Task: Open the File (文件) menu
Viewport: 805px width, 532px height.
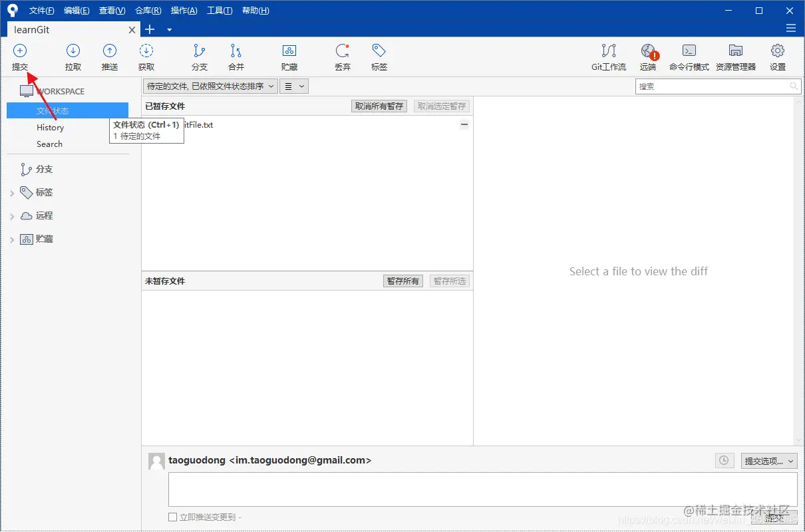Action: [42, 11]
